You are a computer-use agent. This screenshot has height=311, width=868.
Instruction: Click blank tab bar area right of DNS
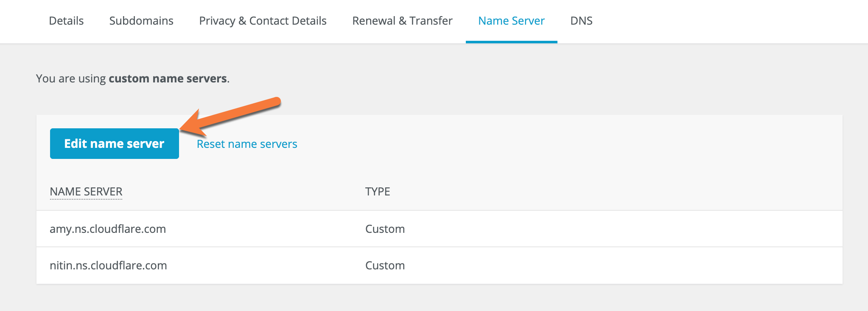(721, 21)
